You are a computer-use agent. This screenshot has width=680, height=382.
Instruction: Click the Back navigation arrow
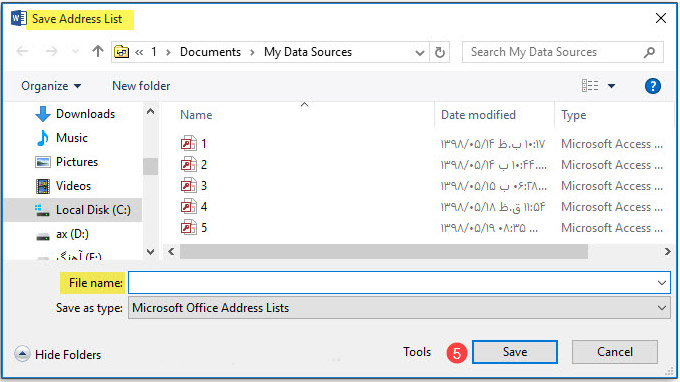click(x=23, y=52)
